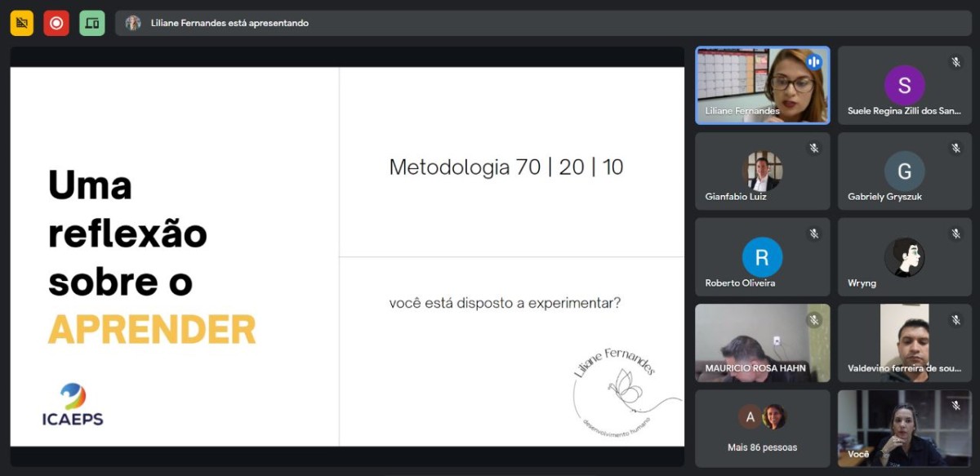Viewport: 980px width, 476px height.
Task: Click the green screen-sharing devices icon
Action: 92,23
